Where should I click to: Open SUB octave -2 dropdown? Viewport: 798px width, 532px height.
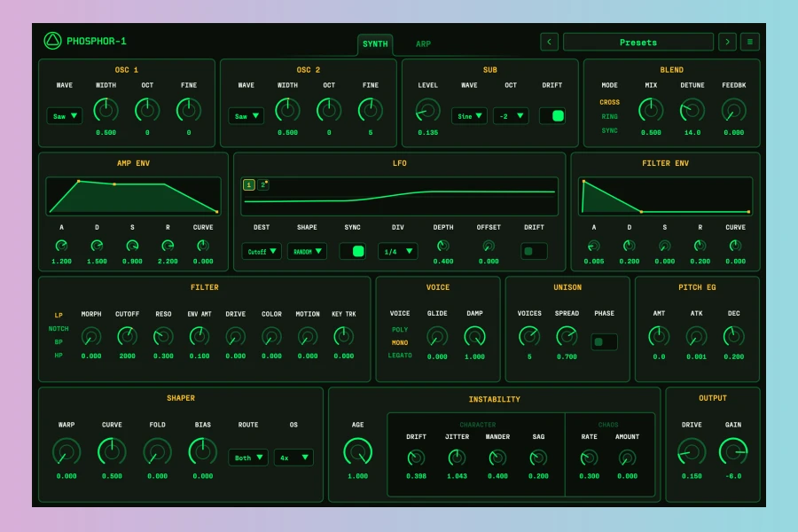[x=511, y=116]
